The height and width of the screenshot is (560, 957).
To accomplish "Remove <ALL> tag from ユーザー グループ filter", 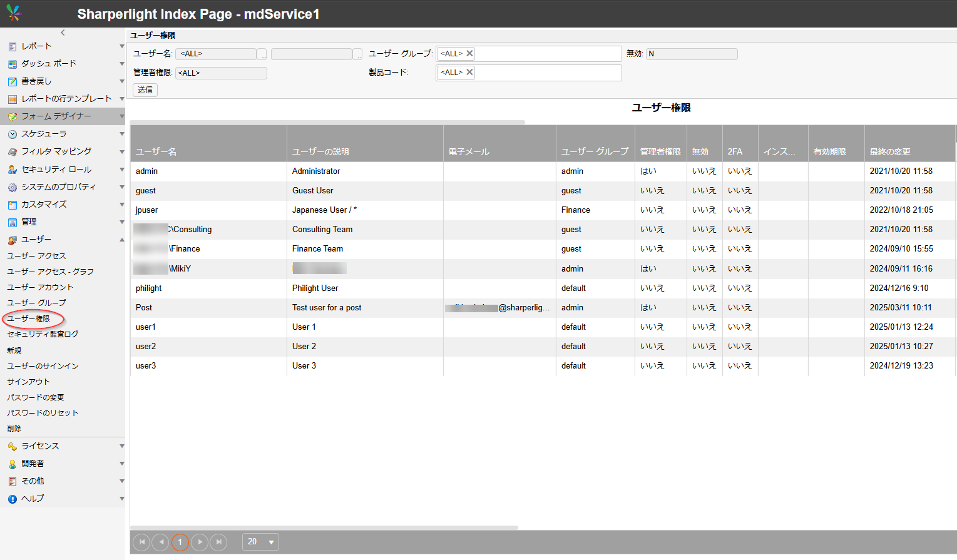I will (469, 53).
